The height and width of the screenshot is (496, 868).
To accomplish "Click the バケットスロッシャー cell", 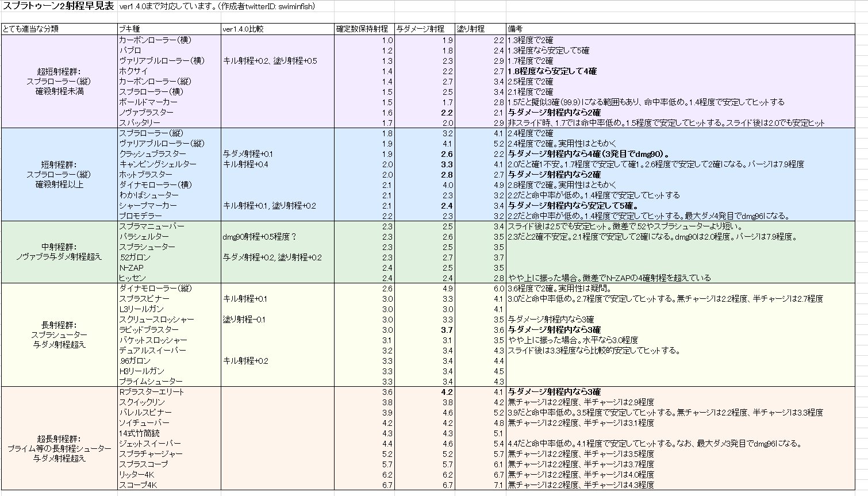I will [x=169, y=340].
